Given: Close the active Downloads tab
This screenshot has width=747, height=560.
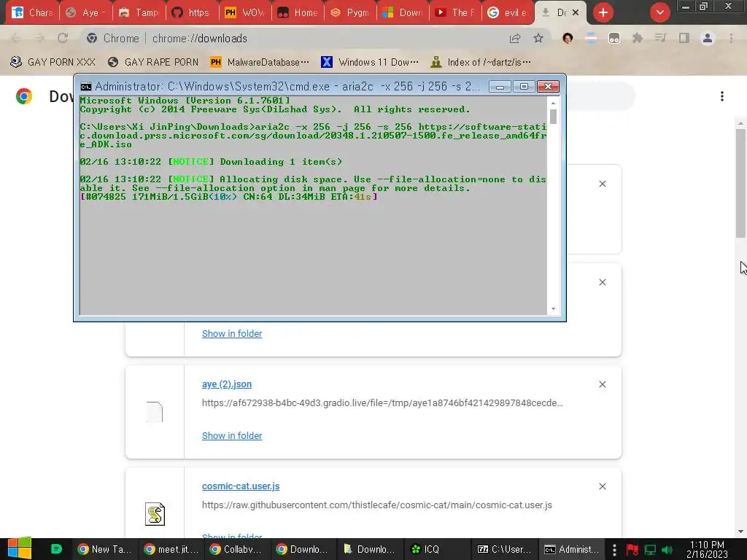Looking at the screenshot, I should tap(576, 12).
